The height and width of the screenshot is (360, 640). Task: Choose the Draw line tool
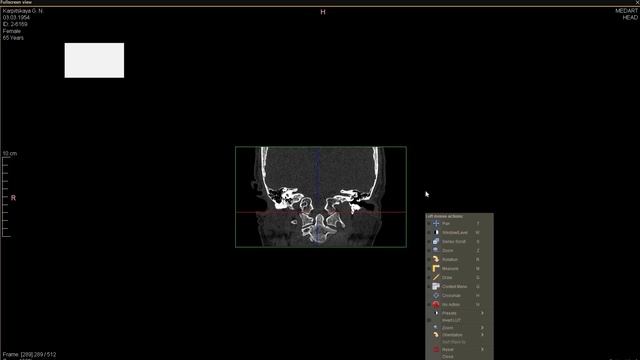(459, 278)
